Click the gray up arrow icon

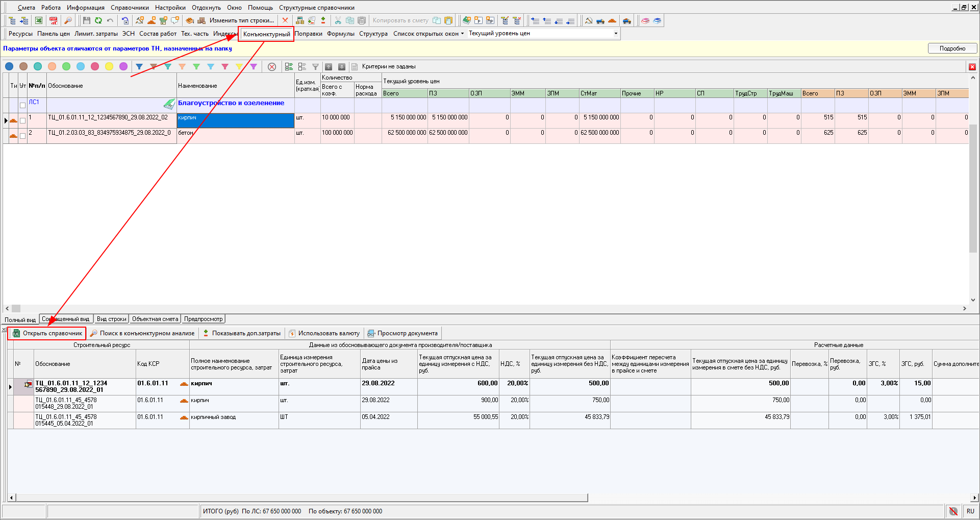pos(329,67)
